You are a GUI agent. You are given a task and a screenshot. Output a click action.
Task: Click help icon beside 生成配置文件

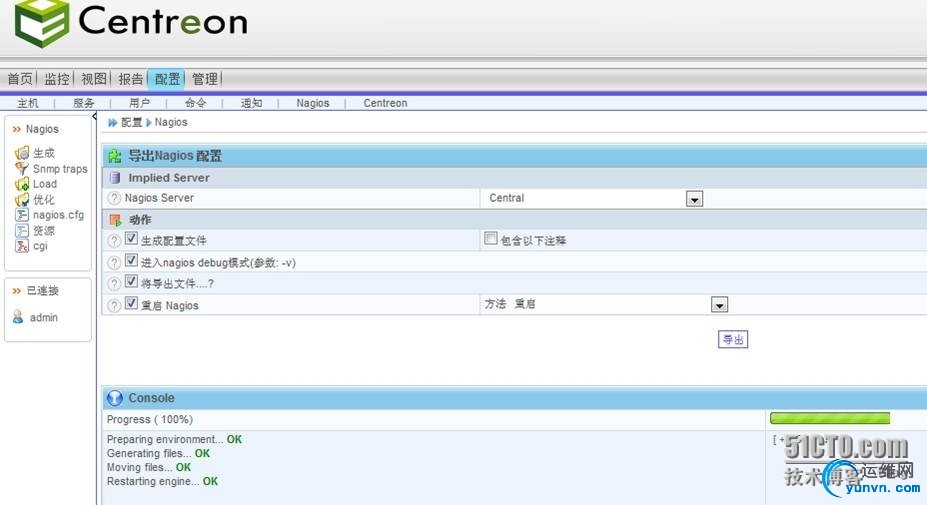tap(114, 241)
